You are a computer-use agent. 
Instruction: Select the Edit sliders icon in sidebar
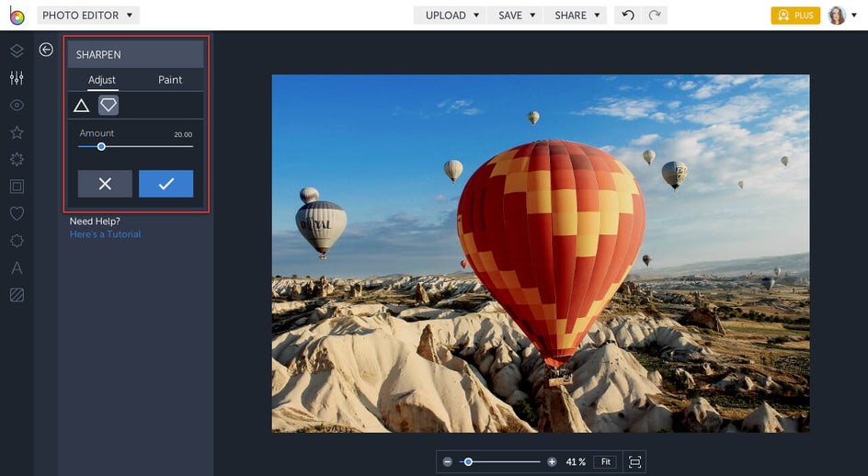(17, 78)
